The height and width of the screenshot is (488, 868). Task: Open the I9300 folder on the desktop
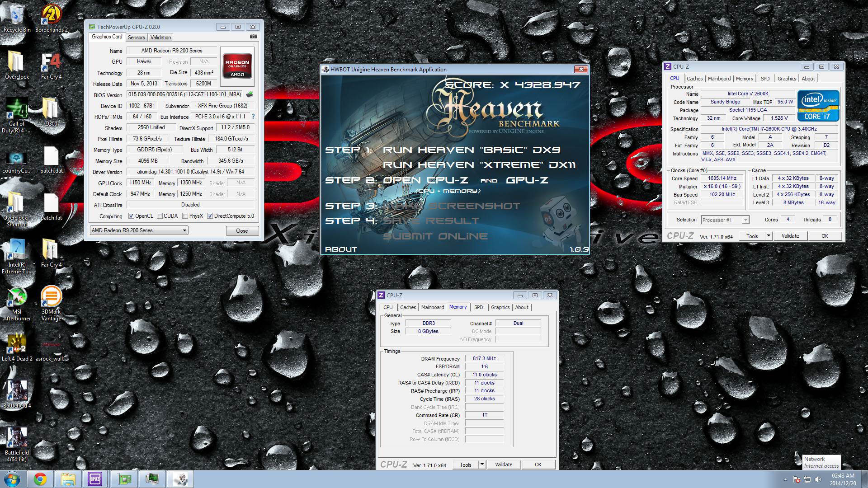pos(51,112)
